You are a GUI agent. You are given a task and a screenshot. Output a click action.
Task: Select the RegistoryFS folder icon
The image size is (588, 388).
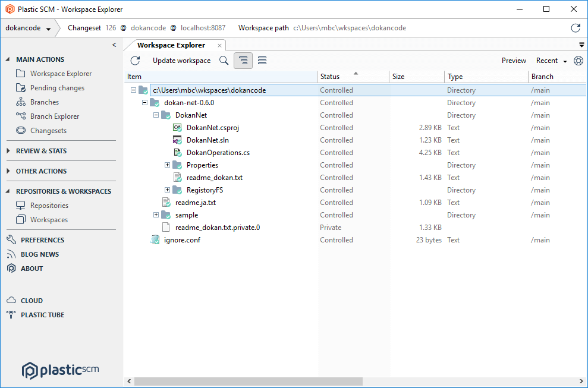(x=177, y=190)
